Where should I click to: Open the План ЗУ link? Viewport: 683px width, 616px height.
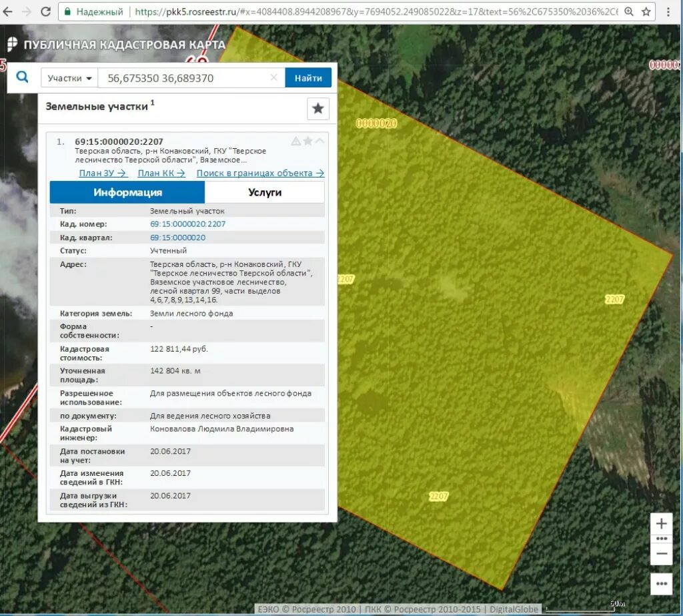point(103,173)
